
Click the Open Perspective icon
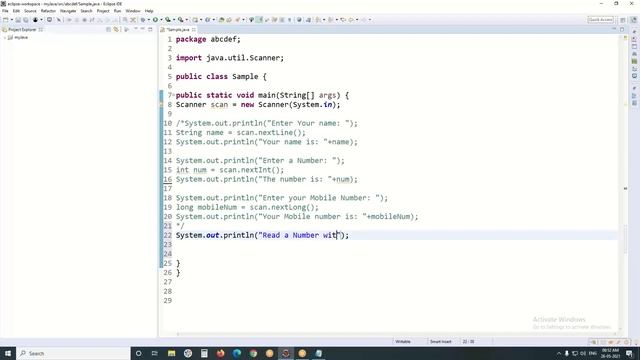pyautogui.click(x=623, y=20)
